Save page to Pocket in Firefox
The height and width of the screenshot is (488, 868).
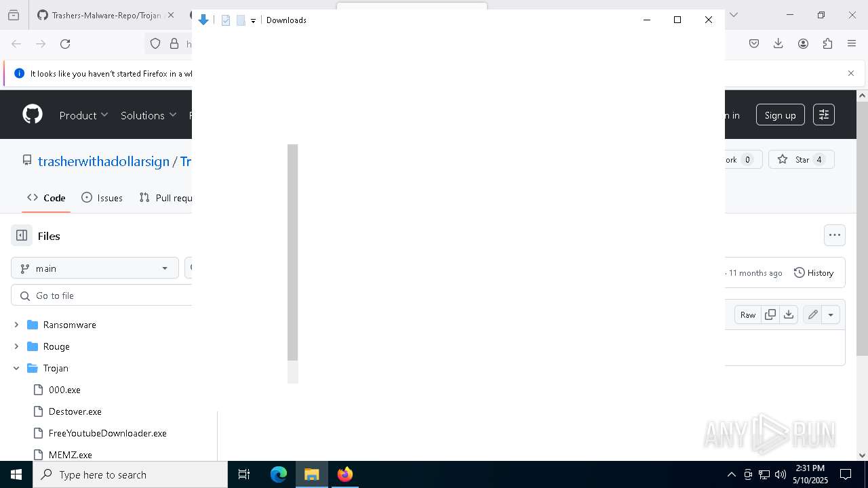pyautogui.click(x=754, y=43)
